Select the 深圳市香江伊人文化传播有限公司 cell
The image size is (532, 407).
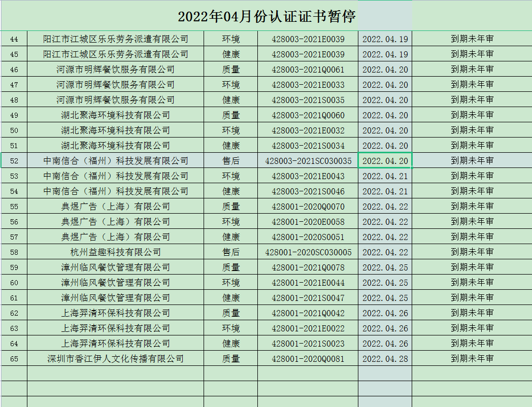click(x=116, y=359)
